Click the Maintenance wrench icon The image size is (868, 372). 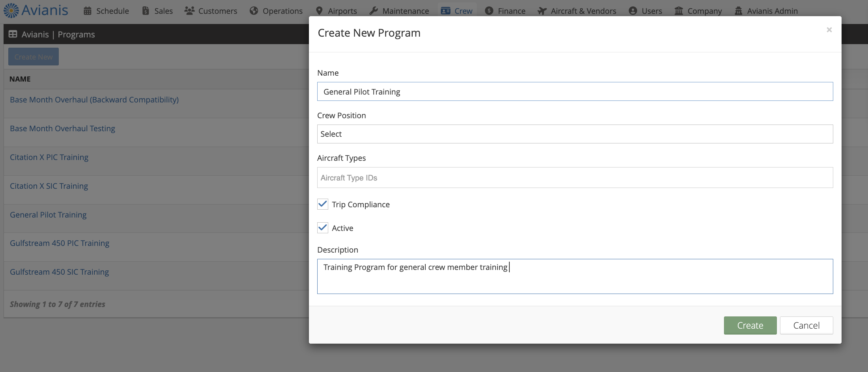(374, 11)
